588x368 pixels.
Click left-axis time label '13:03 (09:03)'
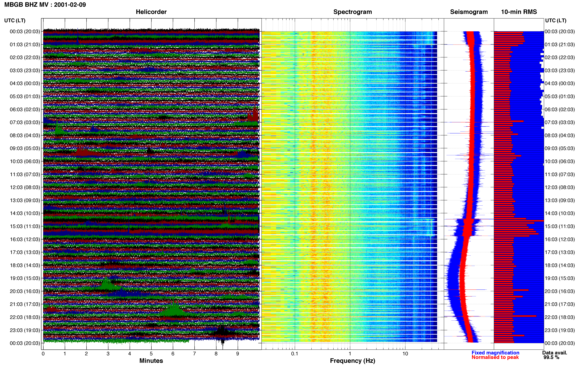pos(25,200)
